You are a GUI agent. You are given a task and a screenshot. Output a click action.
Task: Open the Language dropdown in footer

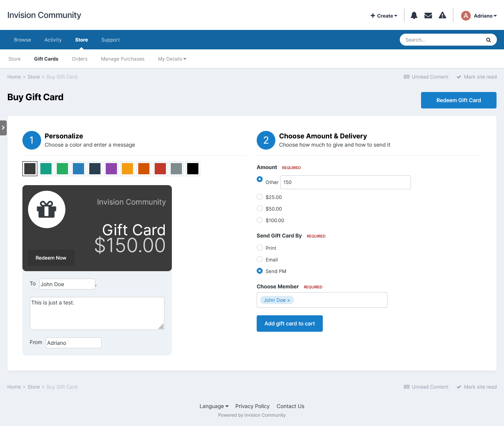[214, 406]
